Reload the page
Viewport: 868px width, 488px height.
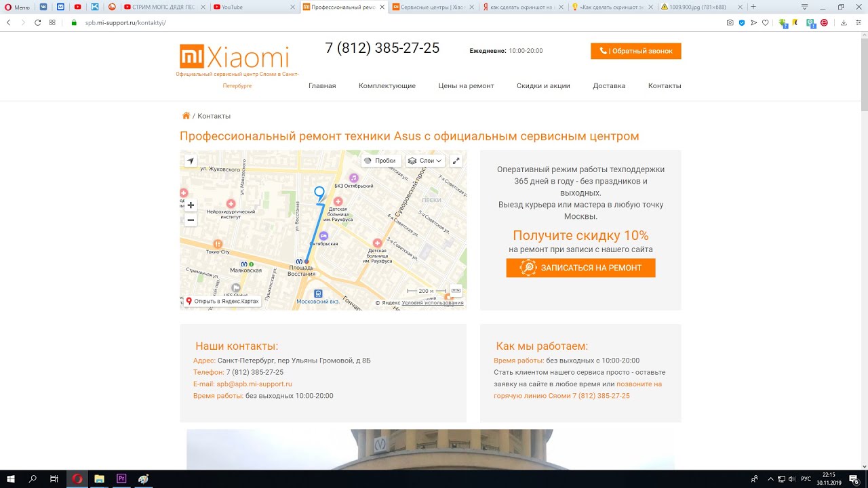(x=37, y=22)
